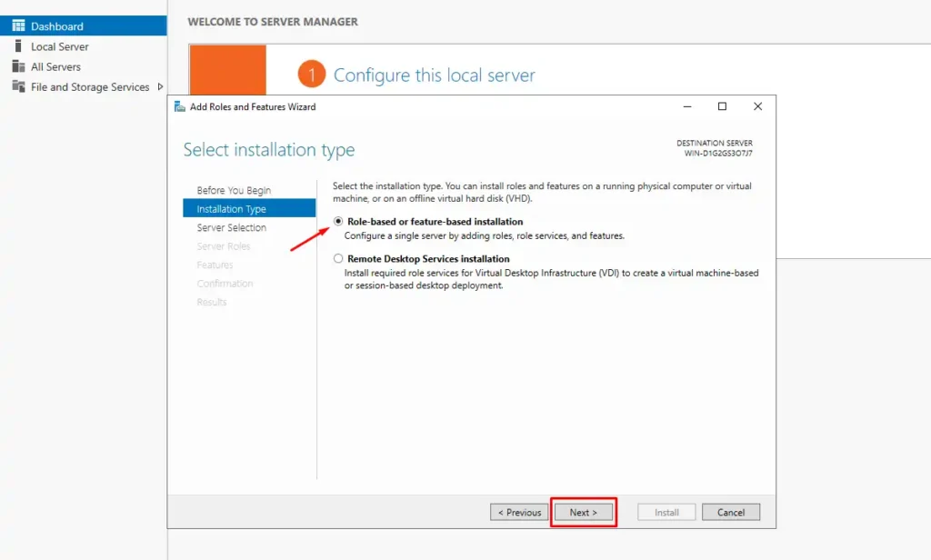This screenshot has height=560, width=931.
Task: Click the Add Roles and Features Wizard title icon
Action: point(179,106)
